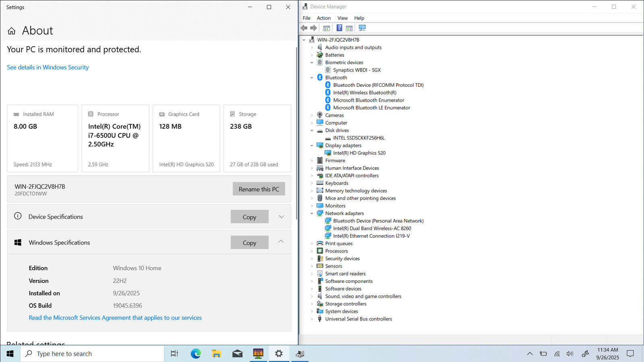This screenshot has height=362, width=644.
Task: Open the View menu in Device Manager
Action: (x=343, y=18)
